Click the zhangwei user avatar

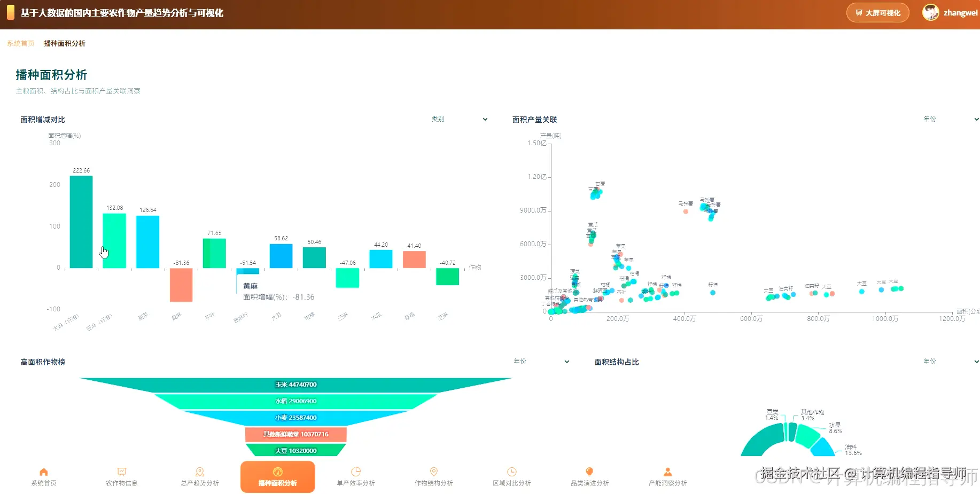(931, 13)
